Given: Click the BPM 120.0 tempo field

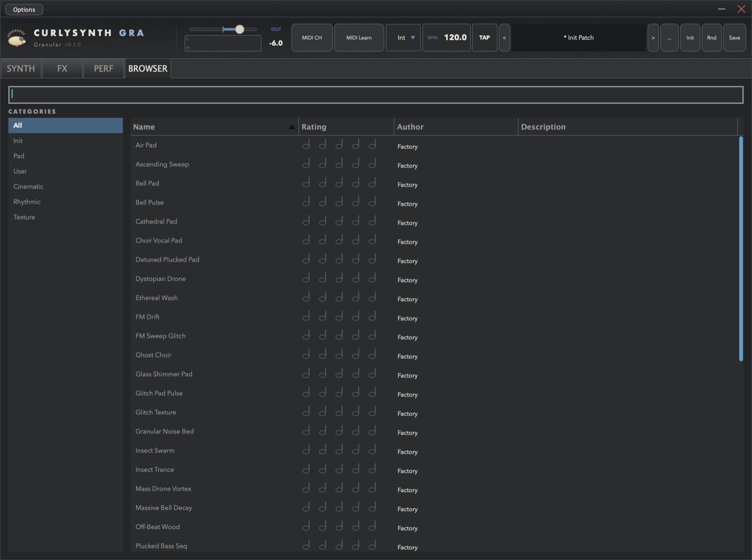Looking at the screenshot, I should [446, 38].
